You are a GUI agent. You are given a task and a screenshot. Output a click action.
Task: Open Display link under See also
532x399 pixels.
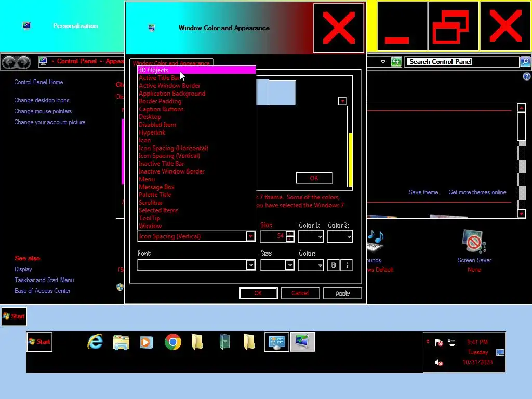[23, 269]
